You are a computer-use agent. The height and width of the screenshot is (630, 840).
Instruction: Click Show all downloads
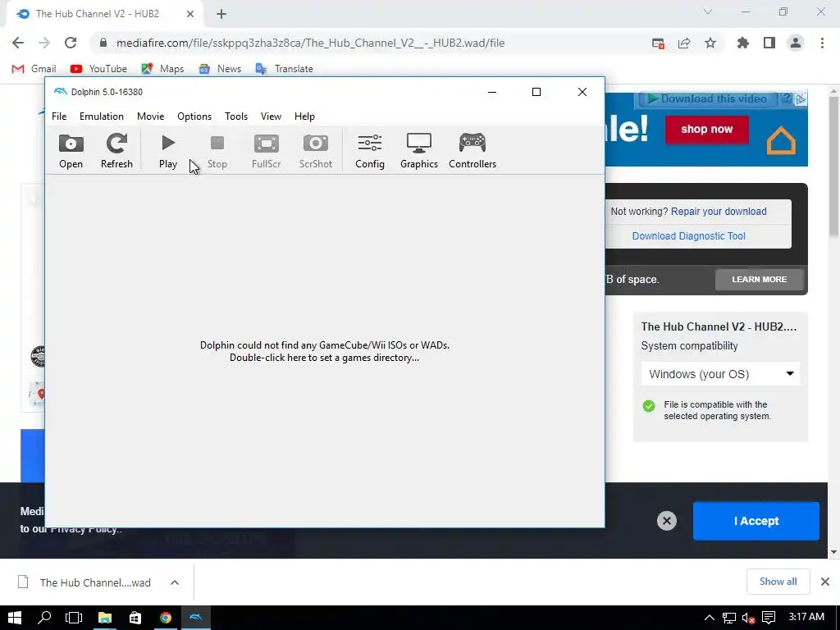click(778, 582)
